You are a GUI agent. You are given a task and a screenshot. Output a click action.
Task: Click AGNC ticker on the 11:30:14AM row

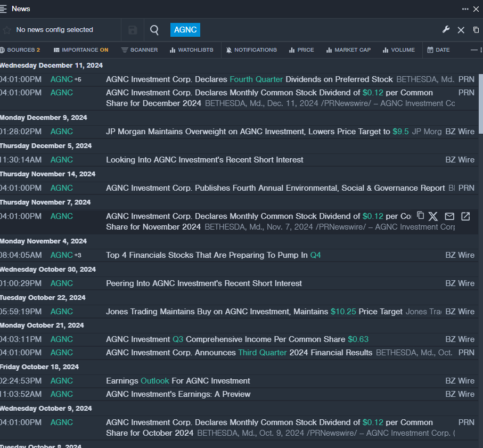click(x=62, y=160)
